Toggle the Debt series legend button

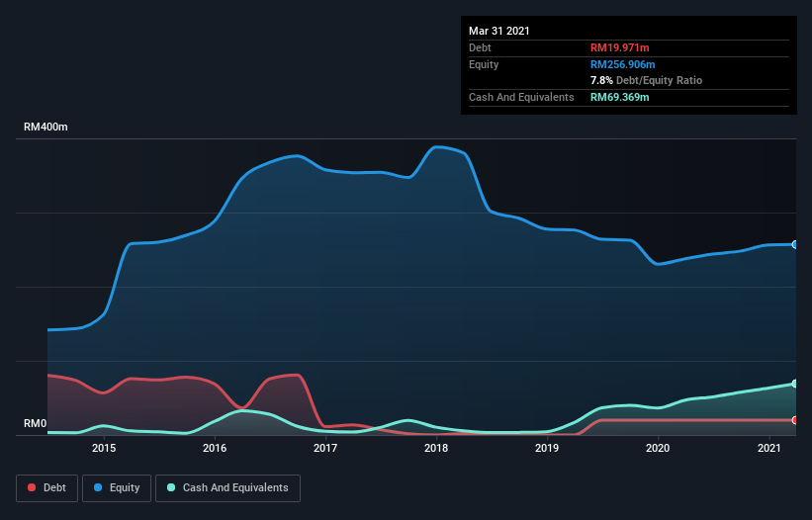tap(47, 488)
